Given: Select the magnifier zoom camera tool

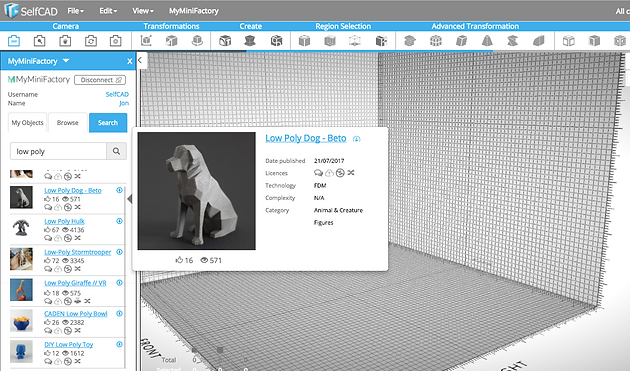Looking at the screenshot, I should click(39, 41).
